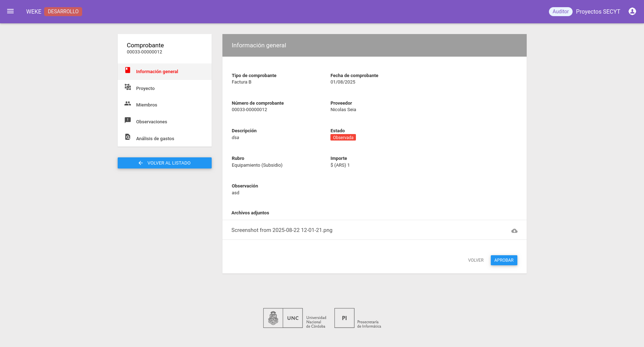Click Volver al listado button
This screenshot has width=644, height=347.
point(165,163)
